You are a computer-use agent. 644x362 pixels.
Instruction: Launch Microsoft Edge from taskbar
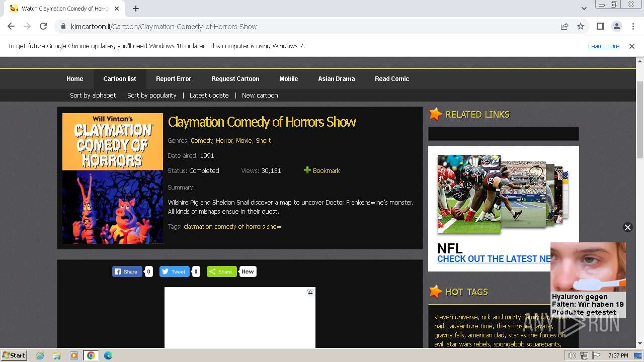(108, 355)
